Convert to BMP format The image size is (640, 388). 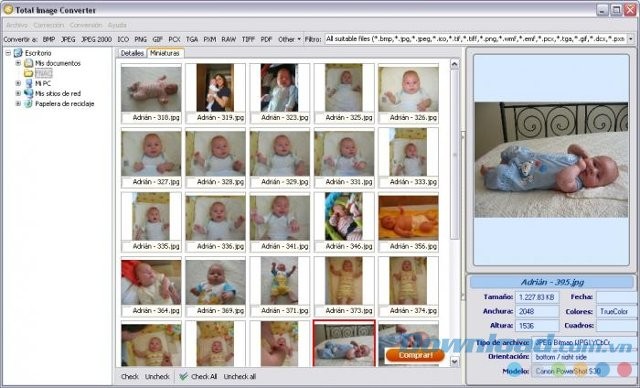(49, 40)
